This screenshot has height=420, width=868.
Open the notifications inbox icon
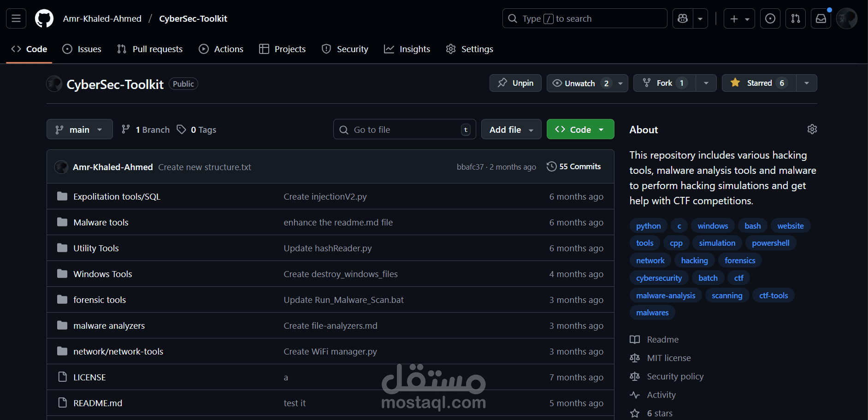(821, 18)
